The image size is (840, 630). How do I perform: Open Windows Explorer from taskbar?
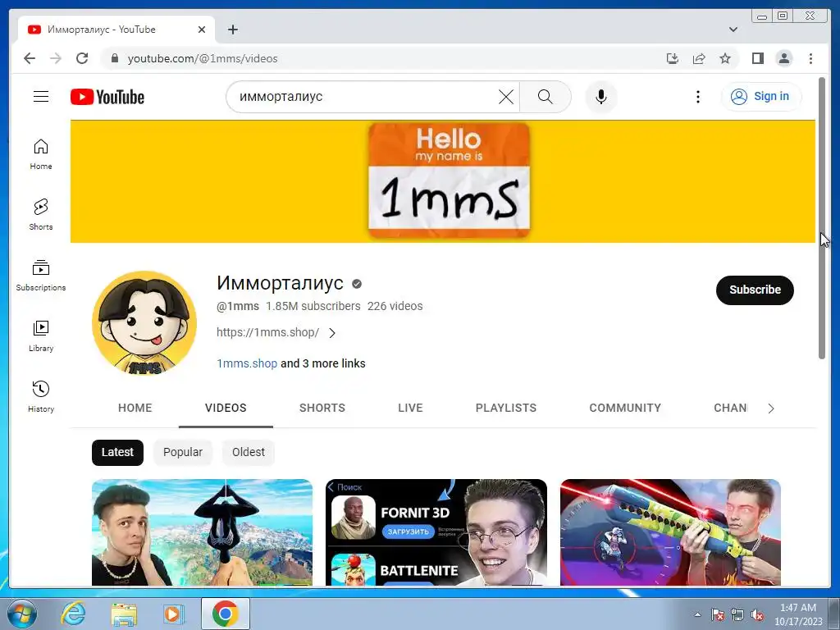coord(124,614)
